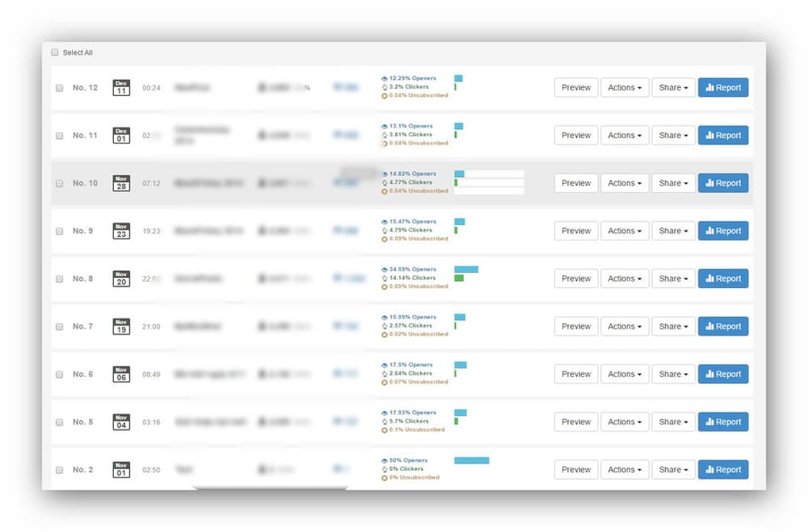Check campaign No. 7 checkbox
808x532 pixels.
coord(59,327)
